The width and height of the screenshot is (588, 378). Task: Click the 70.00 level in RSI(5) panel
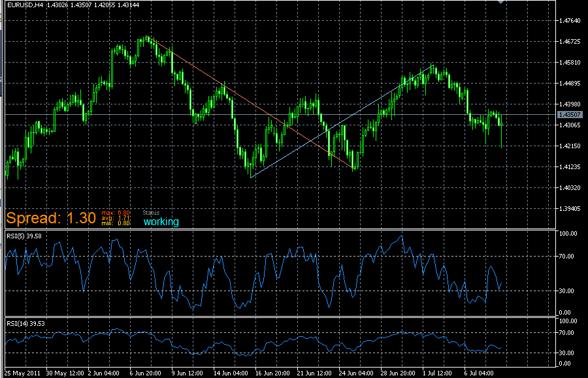pyautogui.click(x=566, y=257)
